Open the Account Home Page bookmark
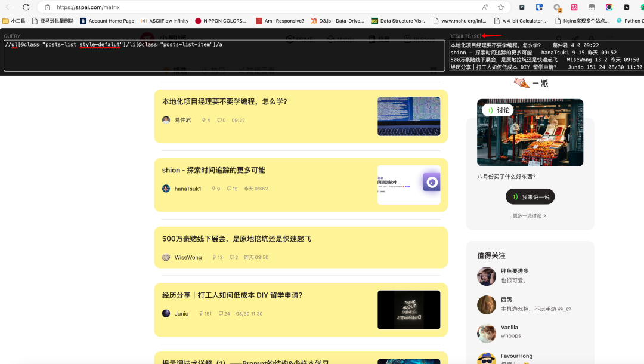This screenshot has height=364, width=644. click(107, 21)
